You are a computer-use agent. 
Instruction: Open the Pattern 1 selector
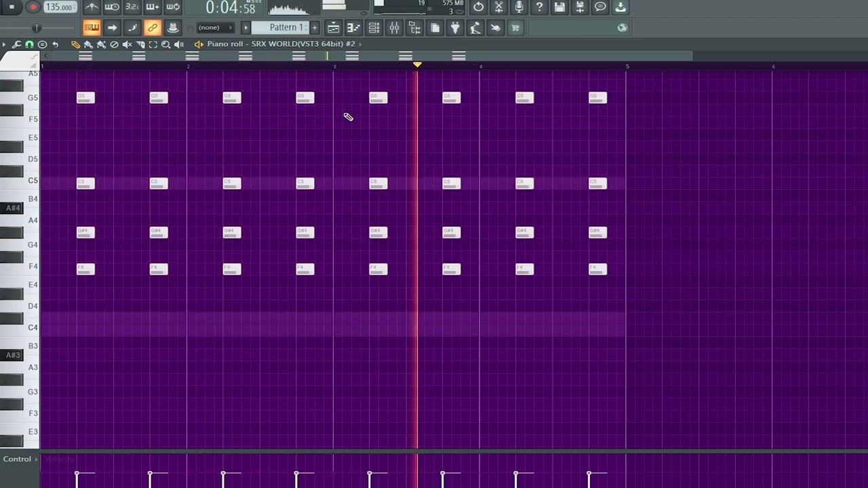(x=280, y=28)
